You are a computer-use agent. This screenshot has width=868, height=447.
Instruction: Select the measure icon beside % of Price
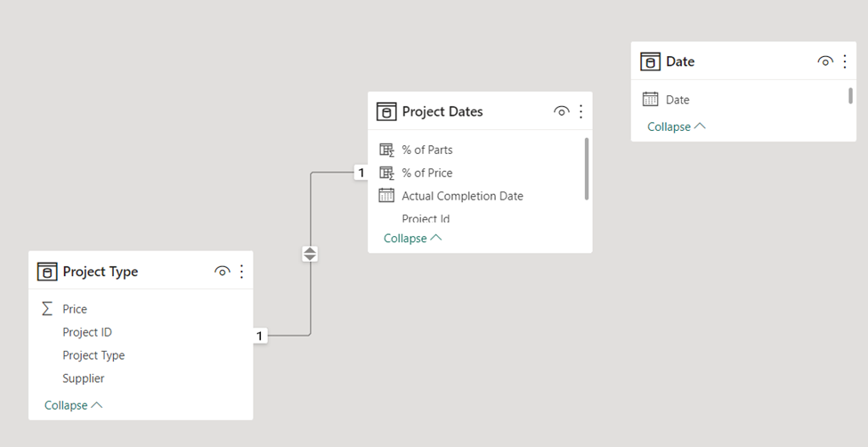pos(386,173)
